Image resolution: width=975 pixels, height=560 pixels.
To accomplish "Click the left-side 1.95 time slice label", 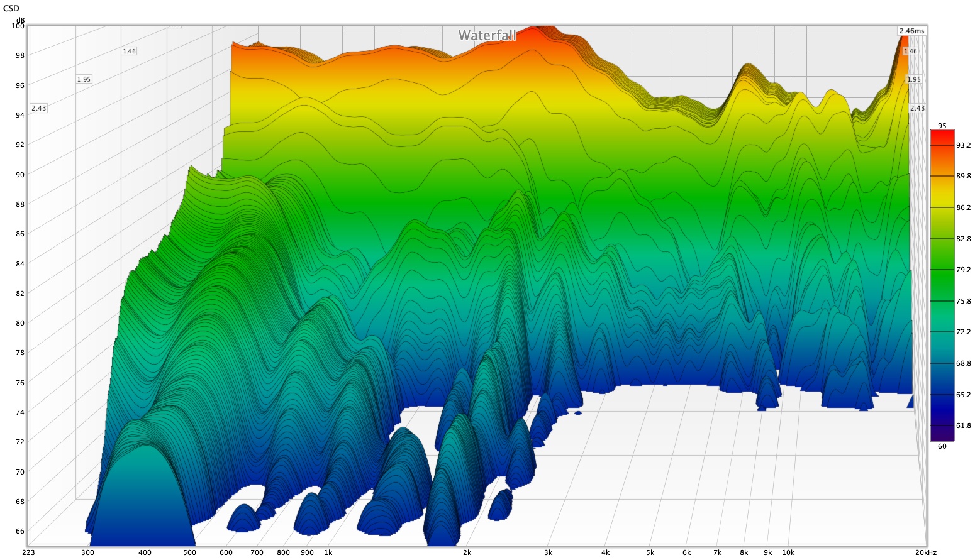I will coord(84,79).
